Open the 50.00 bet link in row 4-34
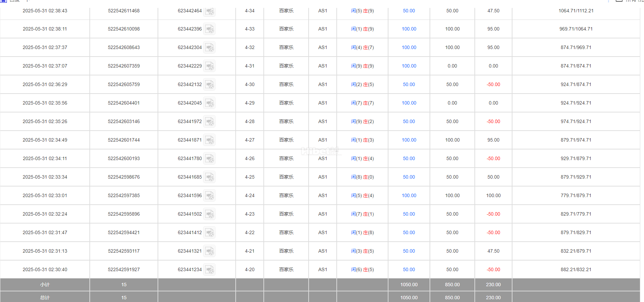The width and height of the screenshot is (644, 302). 409,11
